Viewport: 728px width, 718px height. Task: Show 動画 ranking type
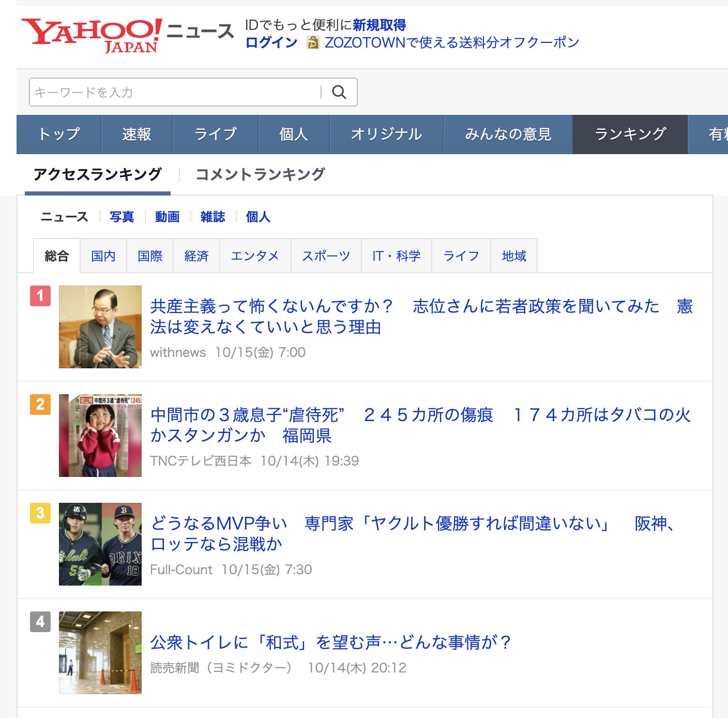167,217
